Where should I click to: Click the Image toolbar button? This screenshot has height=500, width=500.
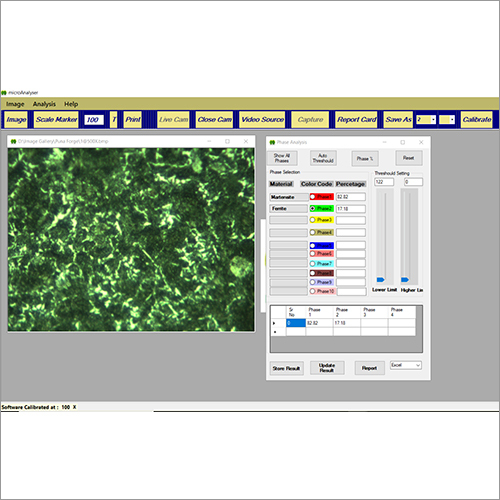(x=16, y=120)
